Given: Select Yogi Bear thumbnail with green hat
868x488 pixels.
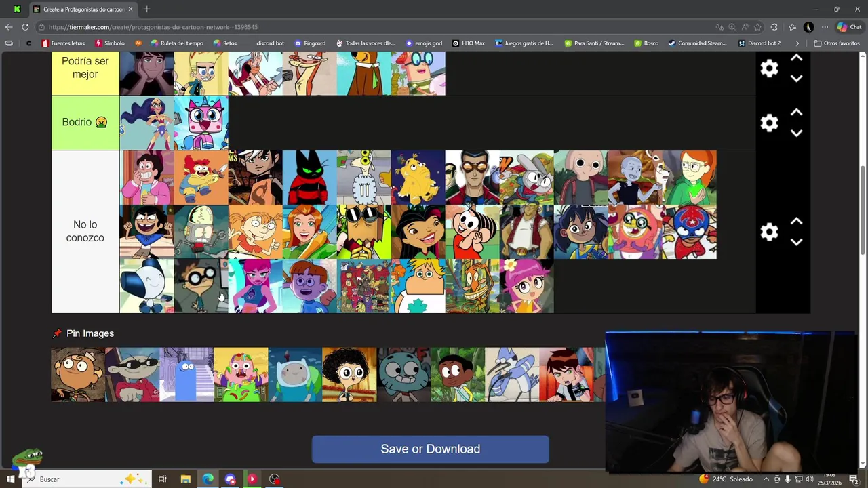Looking at the screenshot, I should pyautogui.click(x=364, y=73).
